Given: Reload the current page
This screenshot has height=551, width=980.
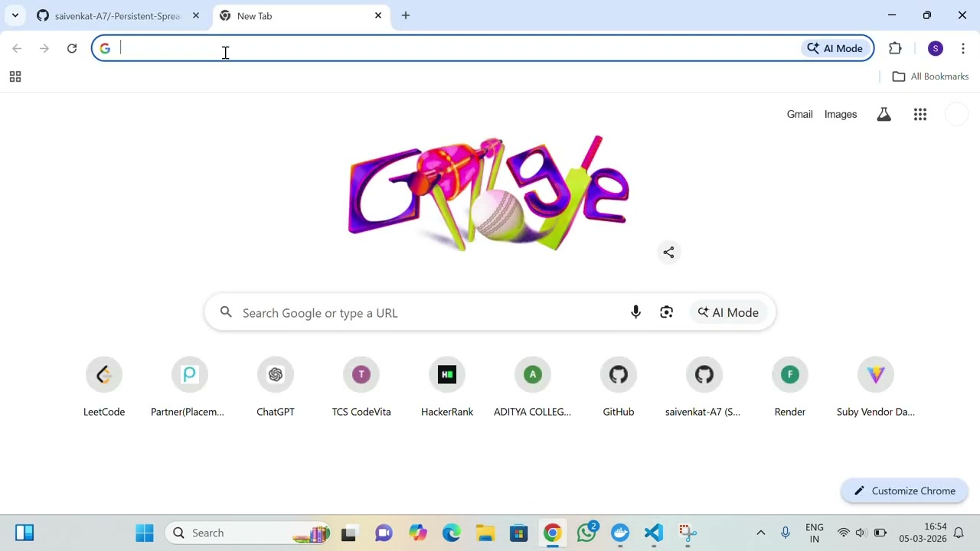Looking at the screenshot, I should (x=72, y=48).
